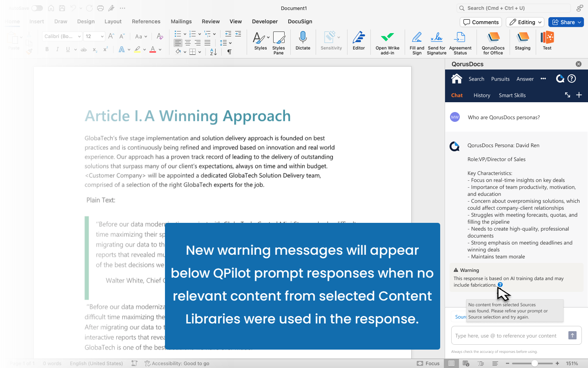Switch to Draft view
Viewport: 588px width, 368px height.
(x=495, y=363)
